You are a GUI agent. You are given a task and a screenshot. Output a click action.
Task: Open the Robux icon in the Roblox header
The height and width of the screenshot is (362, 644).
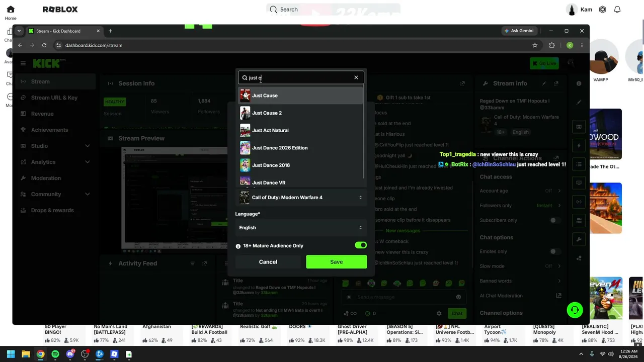point(603,10)
